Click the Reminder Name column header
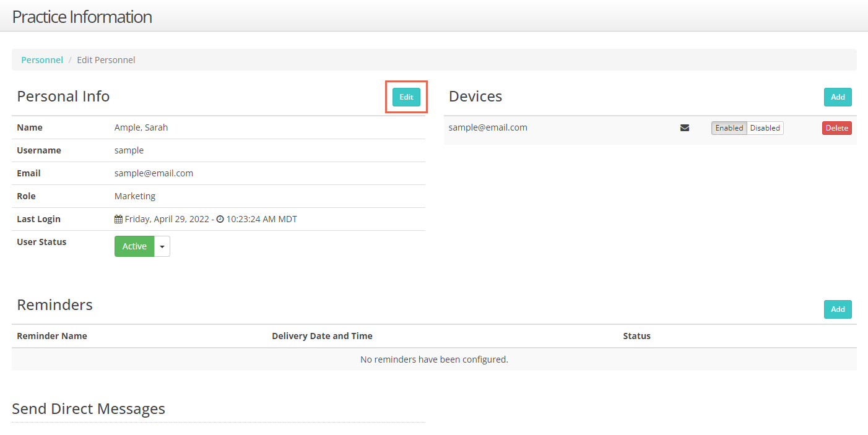Viewport: 868px width, 435px height. (52, 336)
